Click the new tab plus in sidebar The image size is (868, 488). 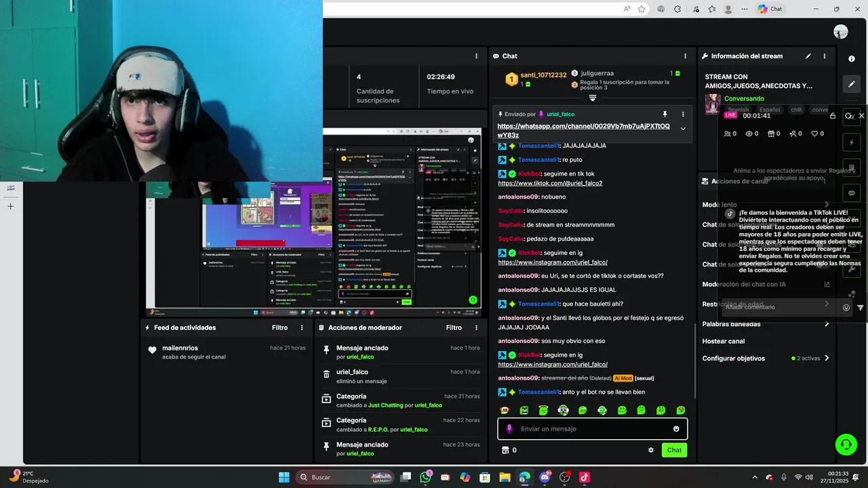(x=10, y=206)
